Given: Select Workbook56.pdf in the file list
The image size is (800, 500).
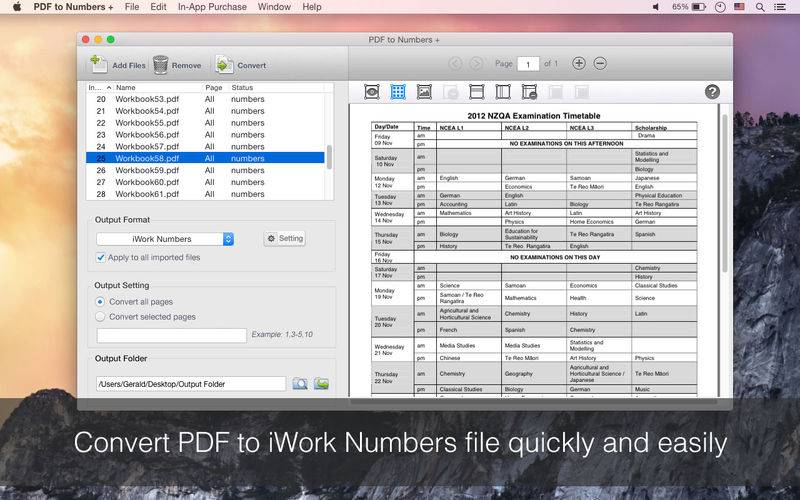Looking at the screenshot, I should (205, 135).
